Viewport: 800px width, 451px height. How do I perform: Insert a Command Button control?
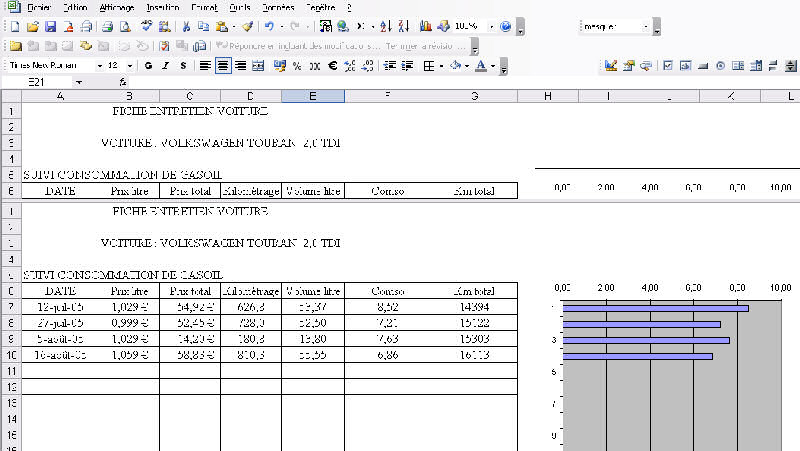(703, 66)
